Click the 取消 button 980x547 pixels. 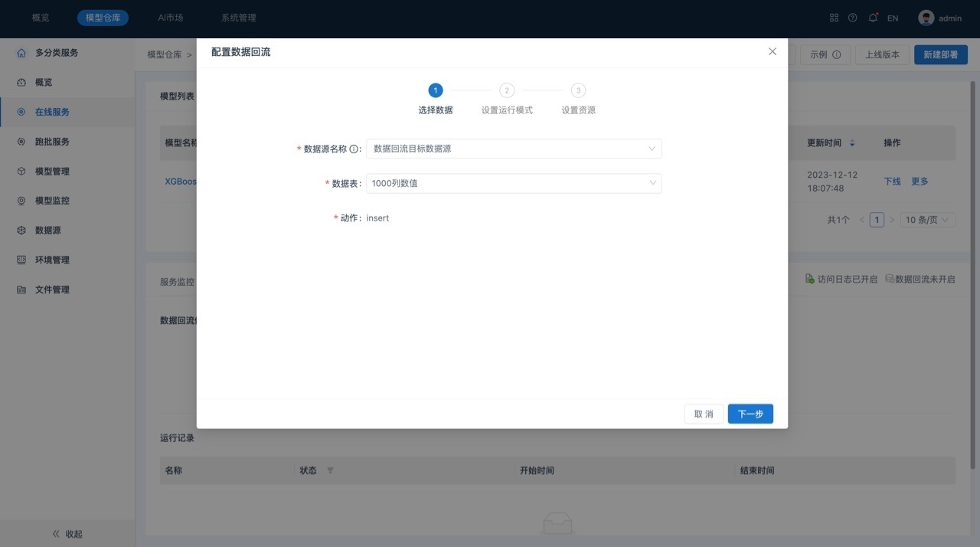point(703,414)
